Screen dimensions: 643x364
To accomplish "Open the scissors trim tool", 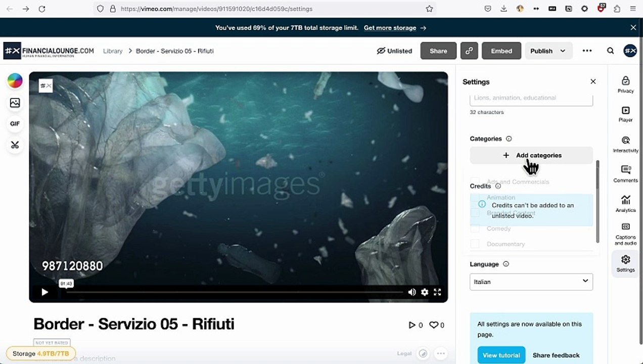I will pyautogui.click(x=15, y=145).
